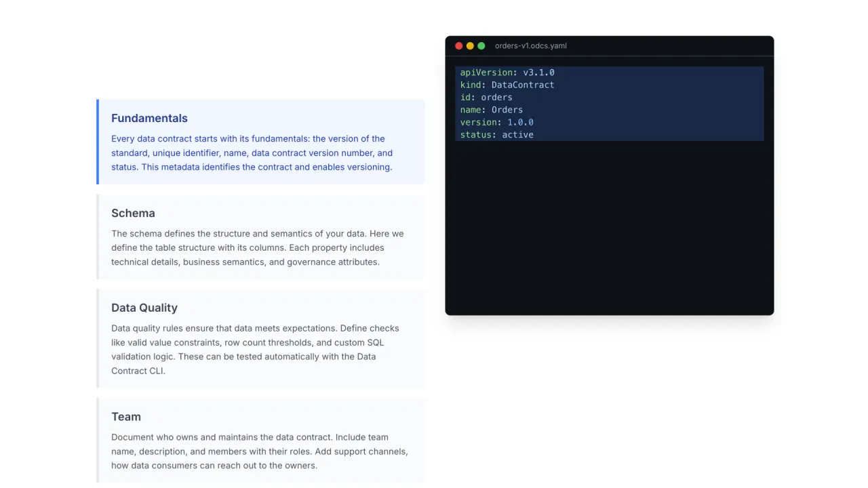
Task: Click the green maximize dot in code window
Action: click(x=481, y=46)
